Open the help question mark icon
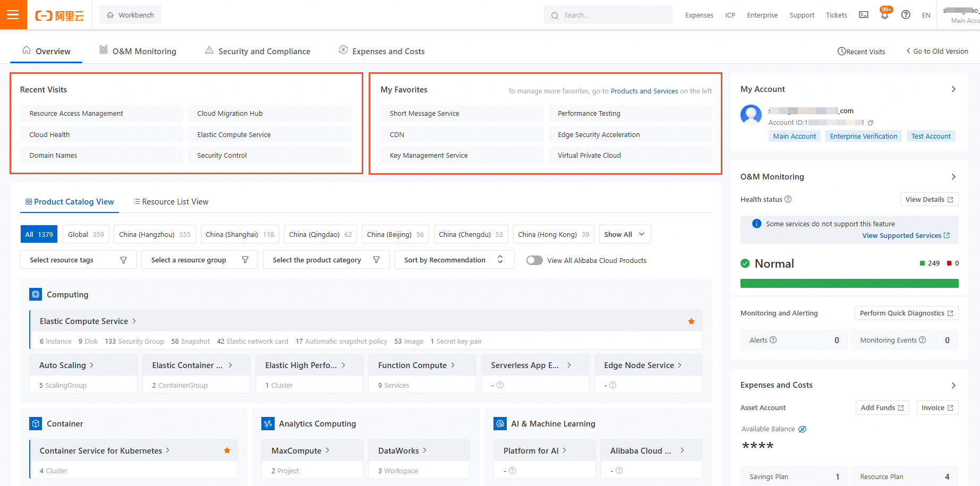 [x=906, y=15]
